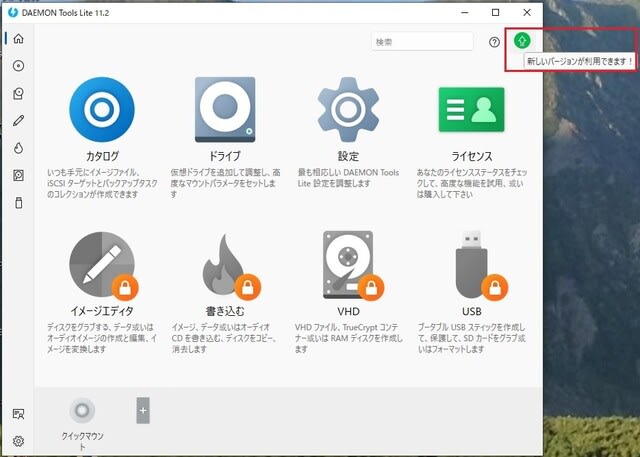Minimize the DAEMON Tools Lite window

coord(465,13)
